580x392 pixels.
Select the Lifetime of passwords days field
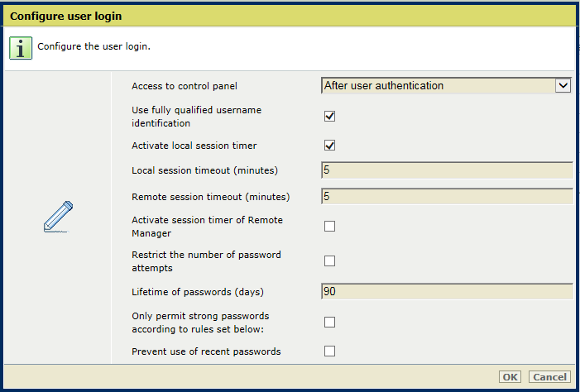(x=447, y=291)
